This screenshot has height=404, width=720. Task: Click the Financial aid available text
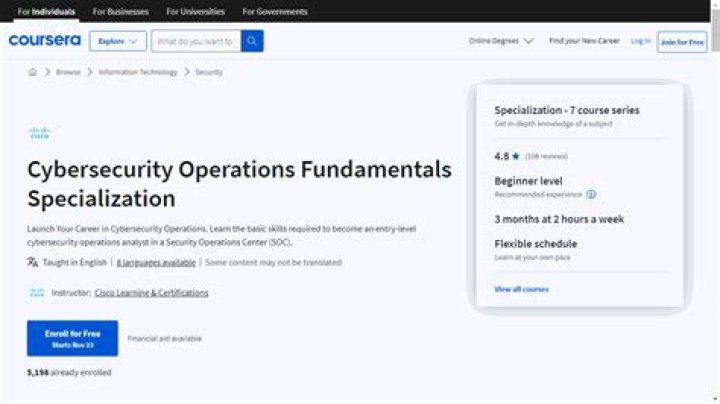coord(164,338)
